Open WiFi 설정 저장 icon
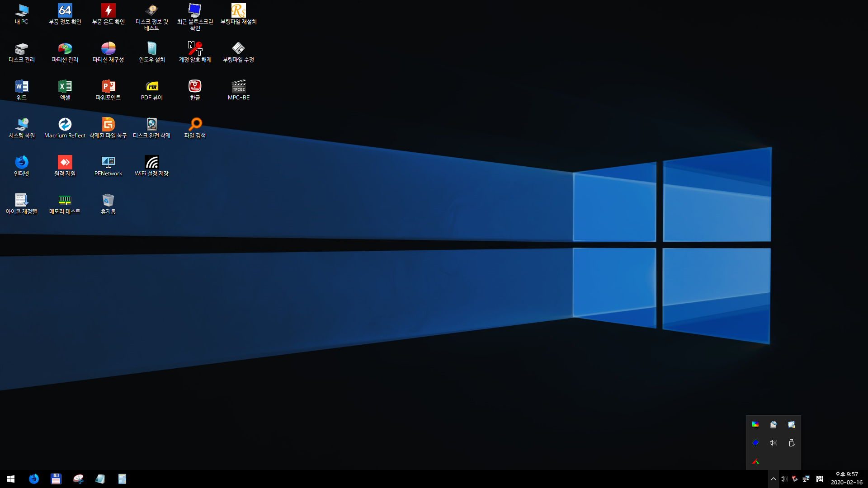This screenshot has width=868, height=488. click(151, 166)
